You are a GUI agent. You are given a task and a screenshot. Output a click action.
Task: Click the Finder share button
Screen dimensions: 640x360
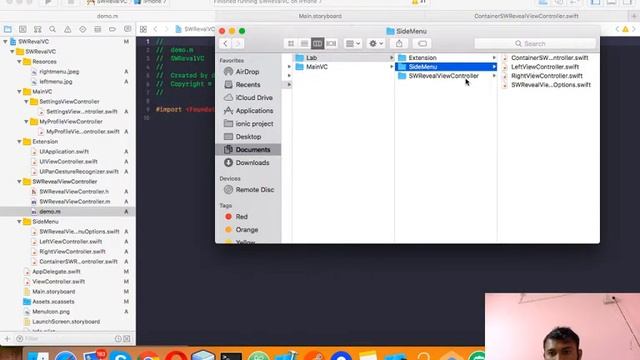[x=399, y=43]
